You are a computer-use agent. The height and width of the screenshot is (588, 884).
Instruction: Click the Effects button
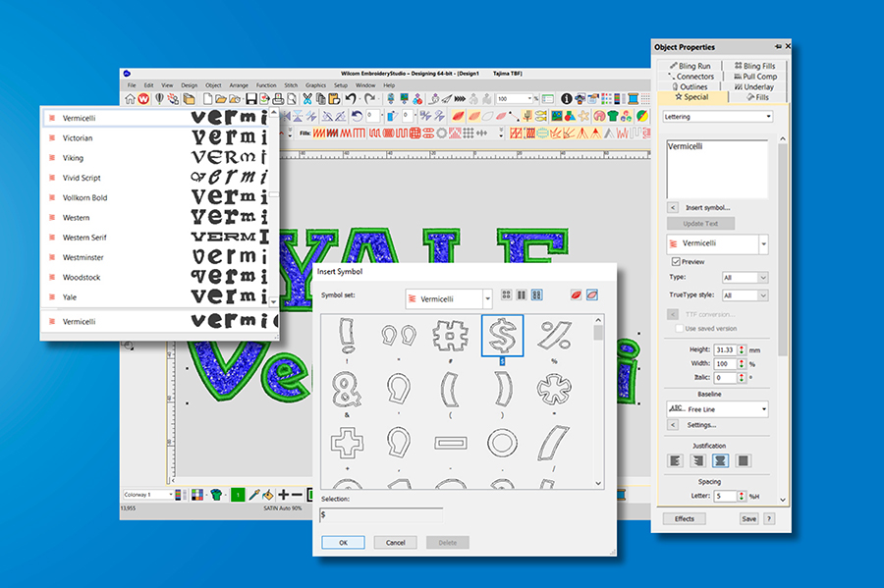click(684, 518)
